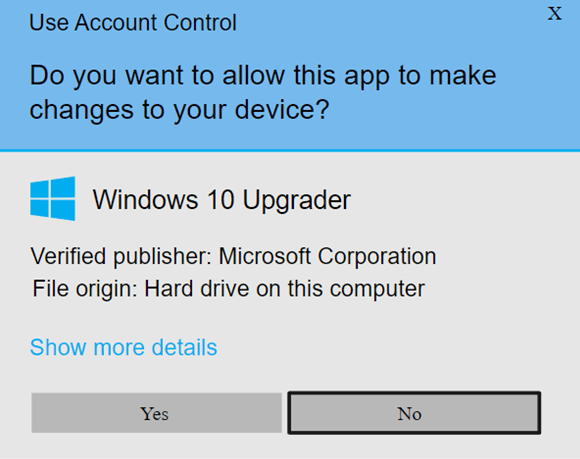Image resolution: width=580 pixels, height=459 pixels.
Task: Close the dialog with the X
Action: point(554,14)
